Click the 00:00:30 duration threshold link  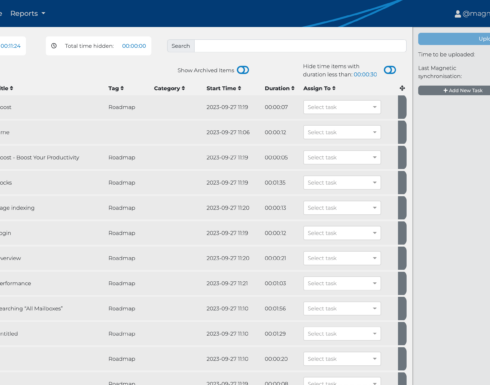coord(365,74)
